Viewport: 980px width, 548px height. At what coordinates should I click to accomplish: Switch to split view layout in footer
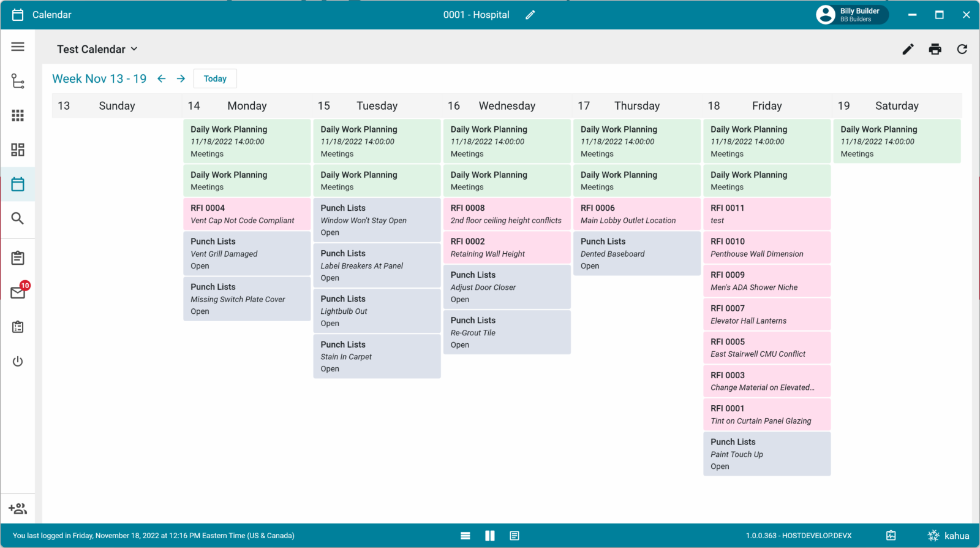point(489,536)
